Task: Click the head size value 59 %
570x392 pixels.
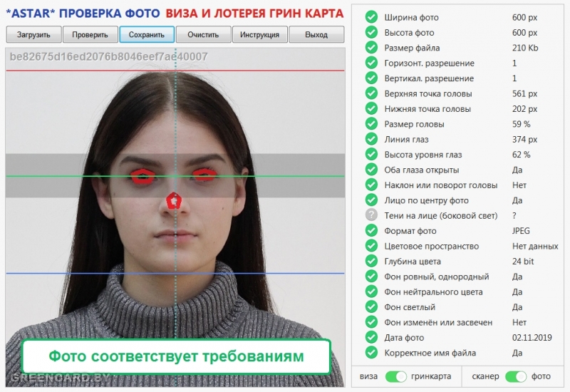Action: [521, 124]
